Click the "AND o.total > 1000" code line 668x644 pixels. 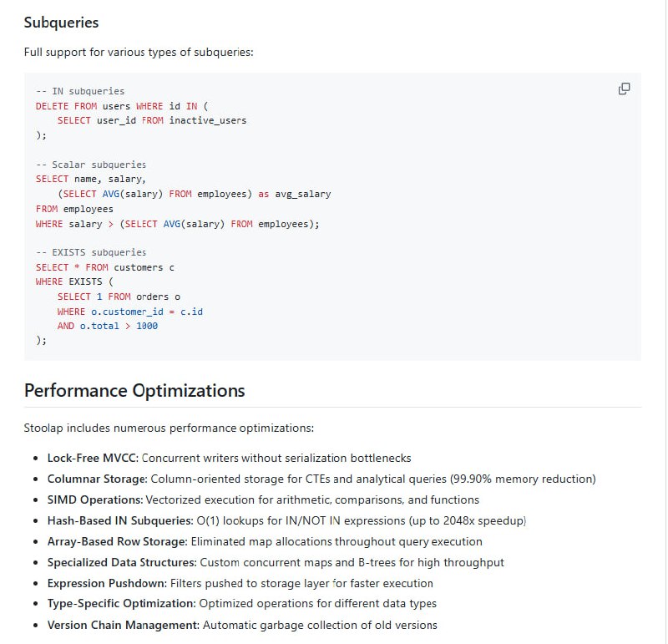click(108, 326)
